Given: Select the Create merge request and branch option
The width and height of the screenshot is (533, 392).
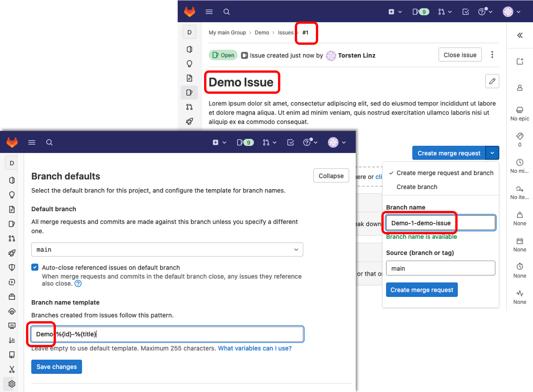Looking at the screenshot, I should 444,173.
